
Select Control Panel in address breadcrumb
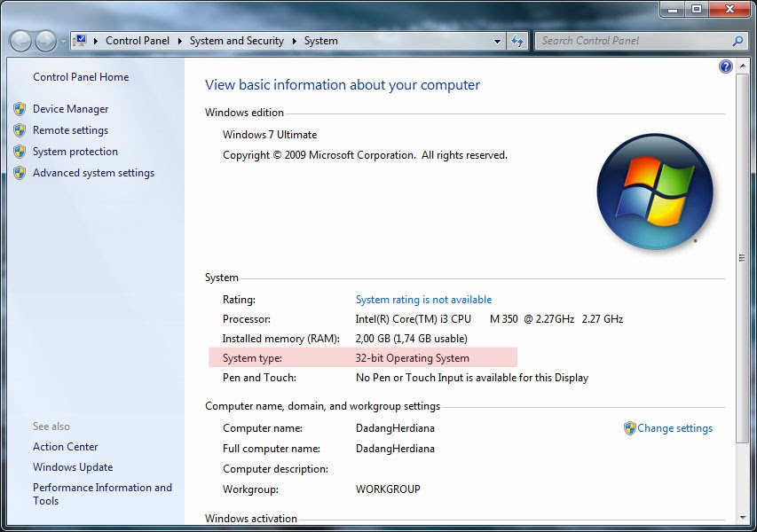point(138,41)
